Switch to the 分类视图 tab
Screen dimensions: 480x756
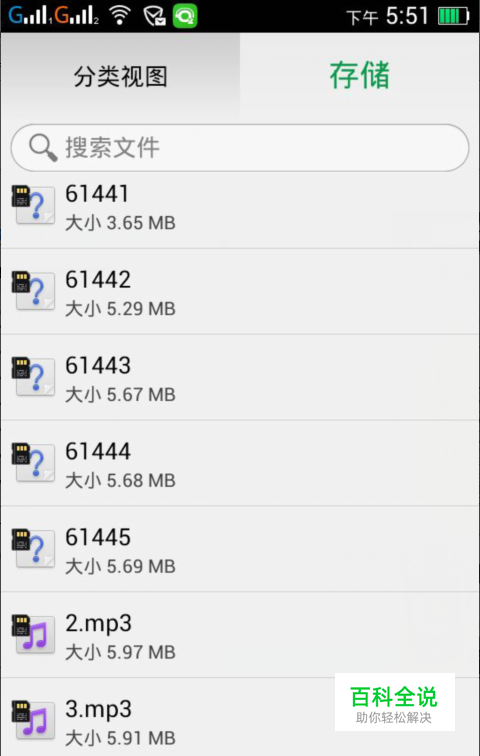[120, 76]
